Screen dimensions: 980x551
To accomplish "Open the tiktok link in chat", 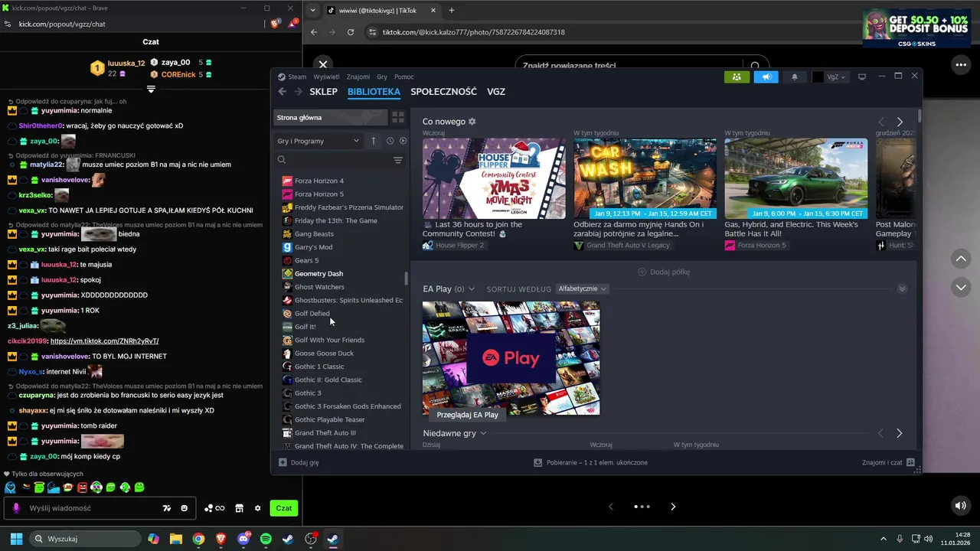I will pos(105,341).
